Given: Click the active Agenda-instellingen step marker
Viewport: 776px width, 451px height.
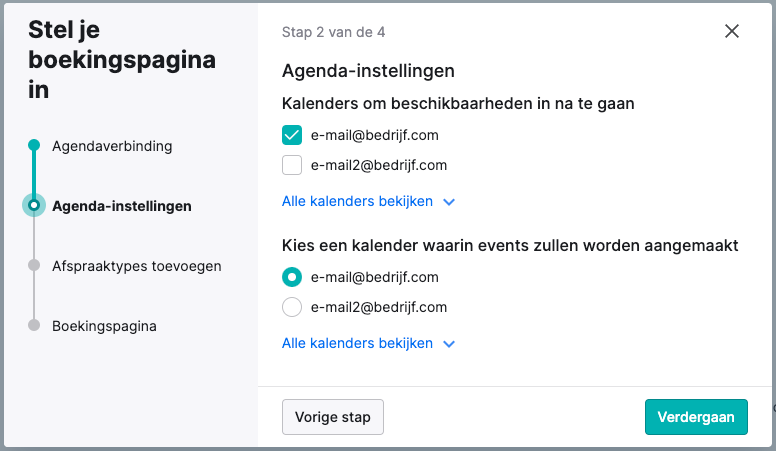Looking at the screenshot, I should tap(34, 205).
